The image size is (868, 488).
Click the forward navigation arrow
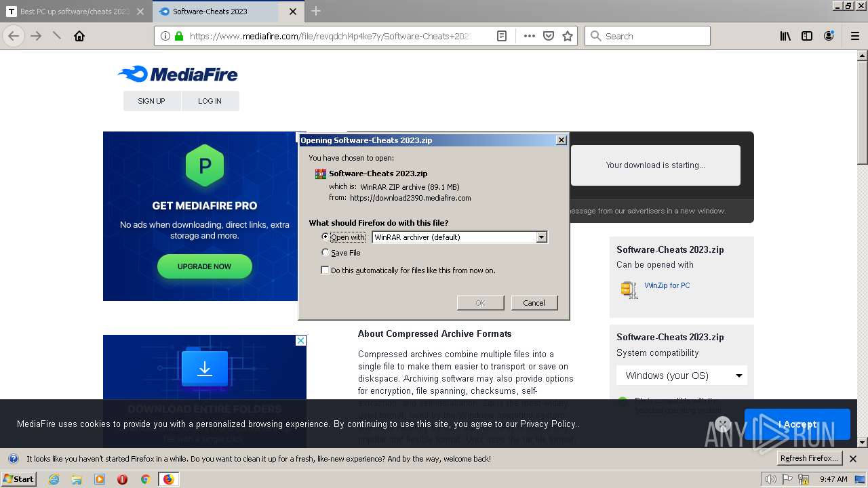36,36
